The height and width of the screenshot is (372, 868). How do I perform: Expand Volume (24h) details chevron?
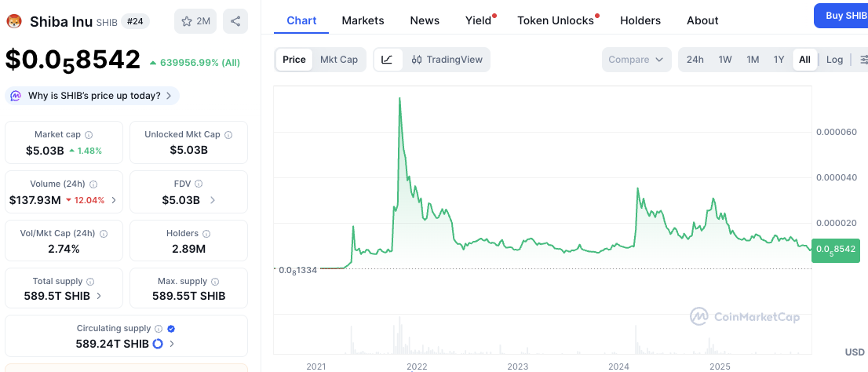114,200
